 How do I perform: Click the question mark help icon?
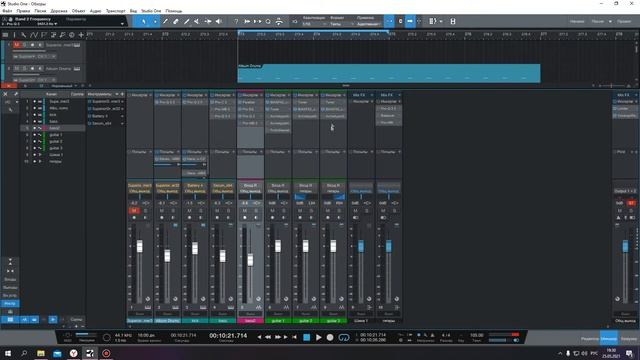pos(236,21)
